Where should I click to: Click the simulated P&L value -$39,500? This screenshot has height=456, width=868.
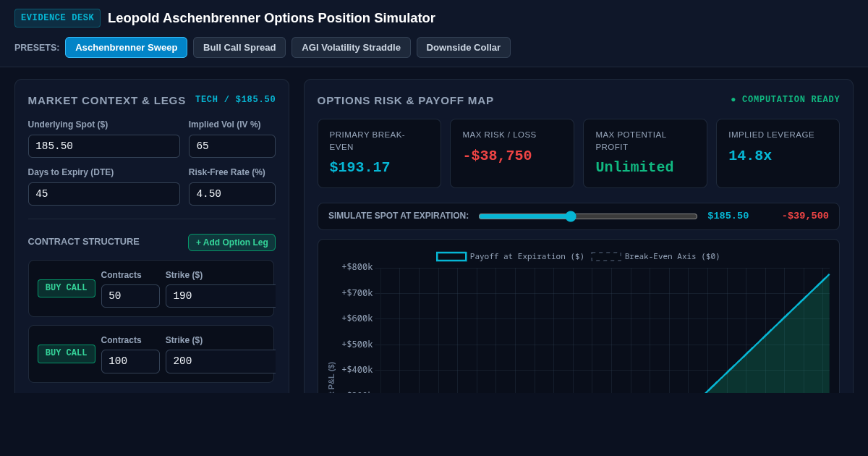coord(805,216)
